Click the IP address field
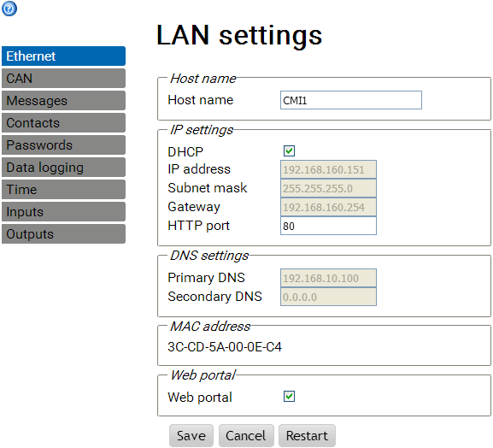This screenshot has width=493, height=448. coord(328,169)
